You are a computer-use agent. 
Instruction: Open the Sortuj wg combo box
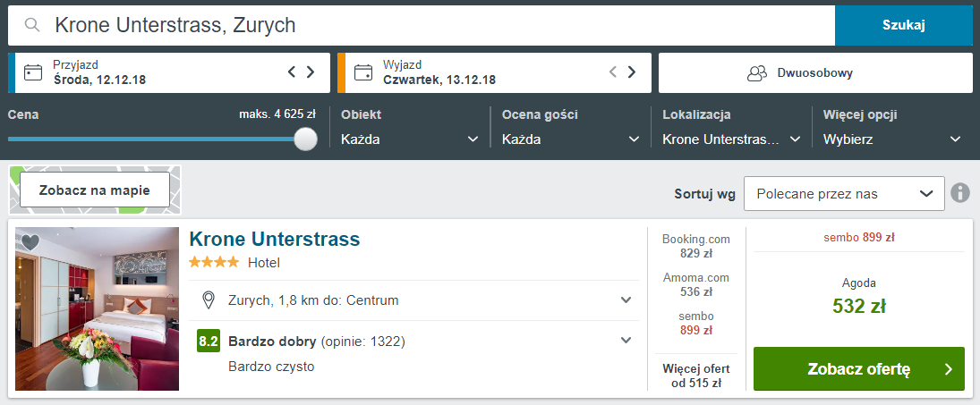[x=843, y=193]
